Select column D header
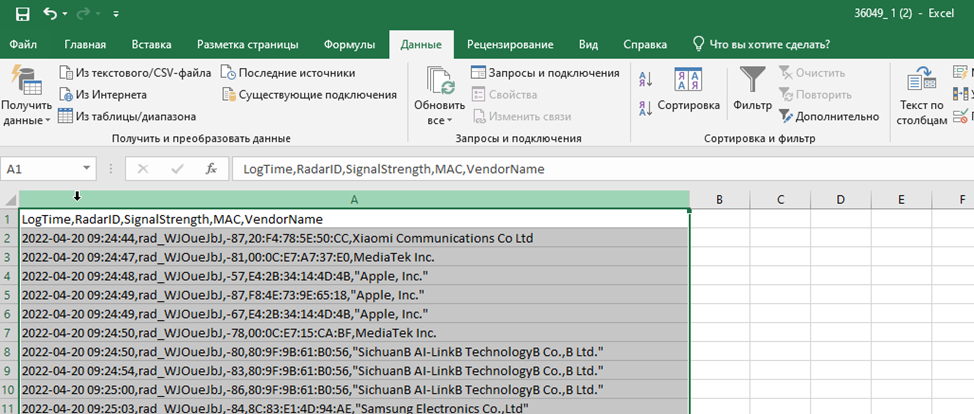This screenshot has width=974, height=414. coord(840,200)
